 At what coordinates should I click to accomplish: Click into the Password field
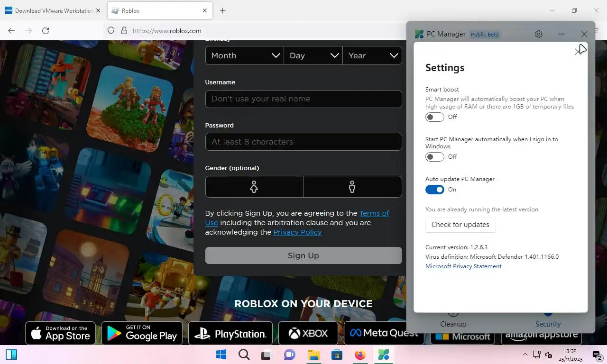pos(303,142)
